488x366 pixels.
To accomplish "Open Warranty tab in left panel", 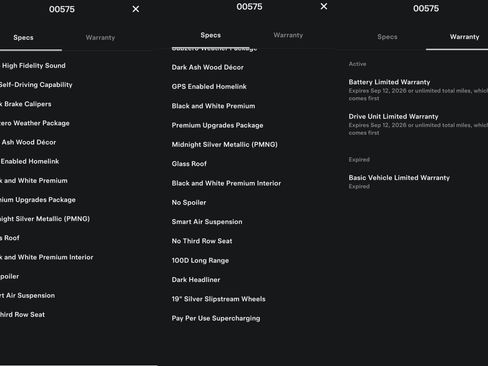I will [x=100, y=37].
